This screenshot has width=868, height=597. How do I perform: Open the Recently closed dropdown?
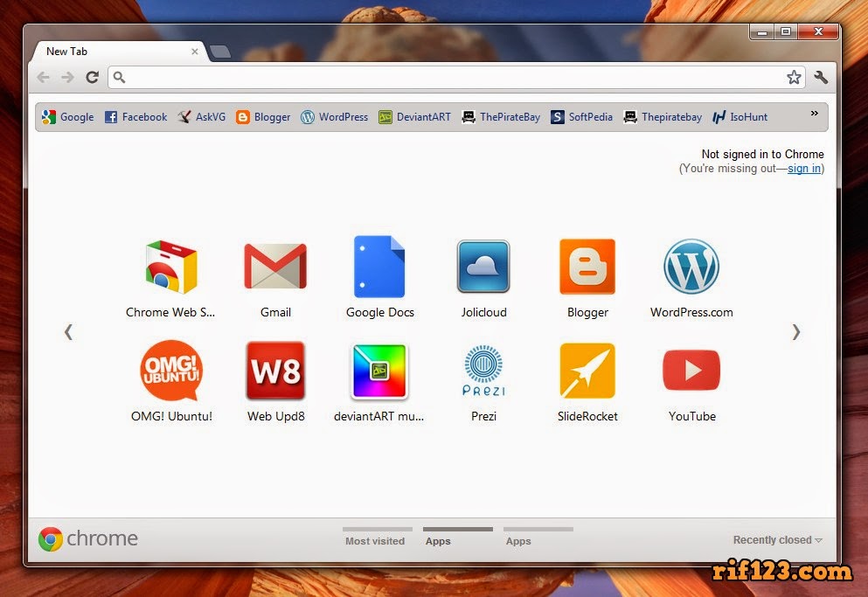[x=777, y=540]
